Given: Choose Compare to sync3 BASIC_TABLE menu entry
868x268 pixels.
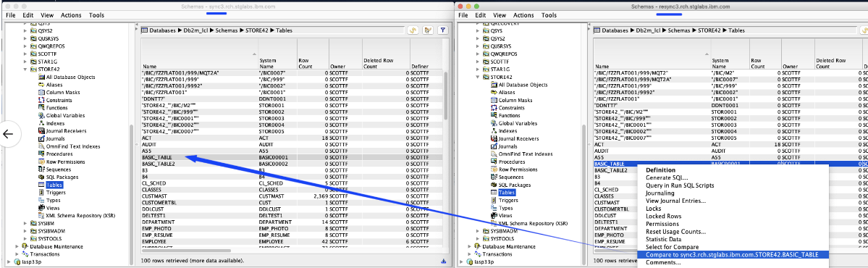Looking at the screenshot, I should (x=733, y=255).
